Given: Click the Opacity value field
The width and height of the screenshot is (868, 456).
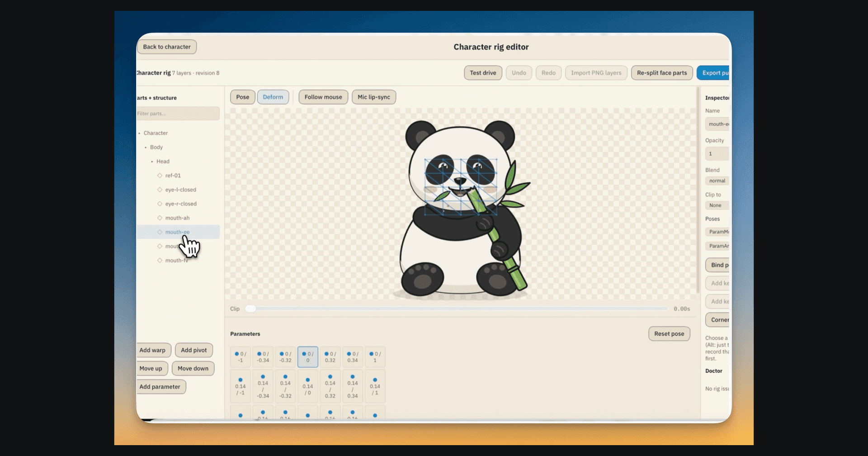Looking at the screenshot, I should pyautogui.click(x=717, y=154).
